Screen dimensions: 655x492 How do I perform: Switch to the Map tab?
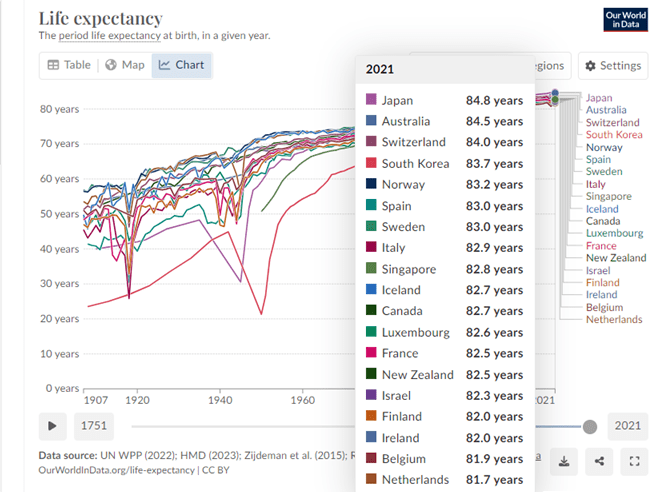(125, 65)
